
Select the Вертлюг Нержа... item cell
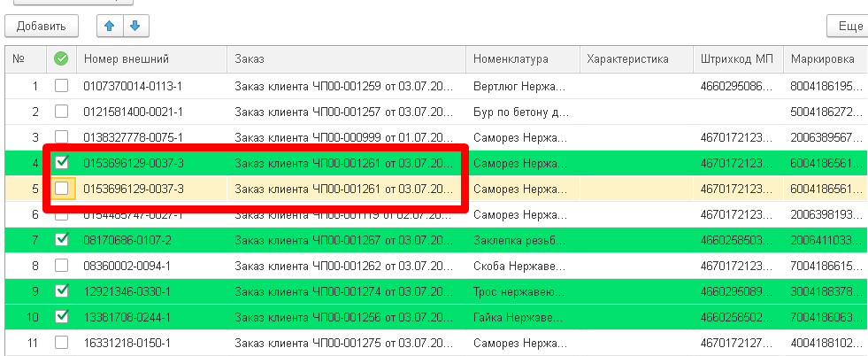coord(521,86)
